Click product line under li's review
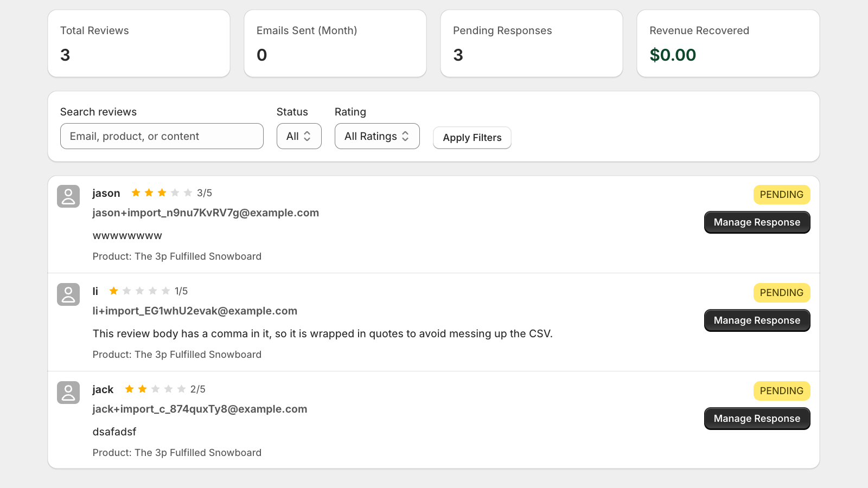This screenshot has width=868, height=488. click(177, 355)
